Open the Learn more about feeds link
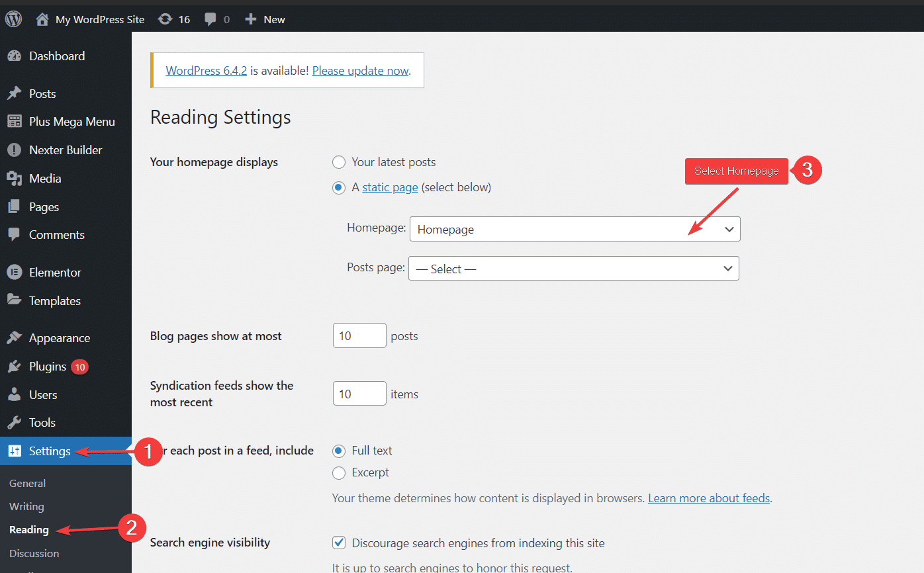924x573 pixels. 708,498
